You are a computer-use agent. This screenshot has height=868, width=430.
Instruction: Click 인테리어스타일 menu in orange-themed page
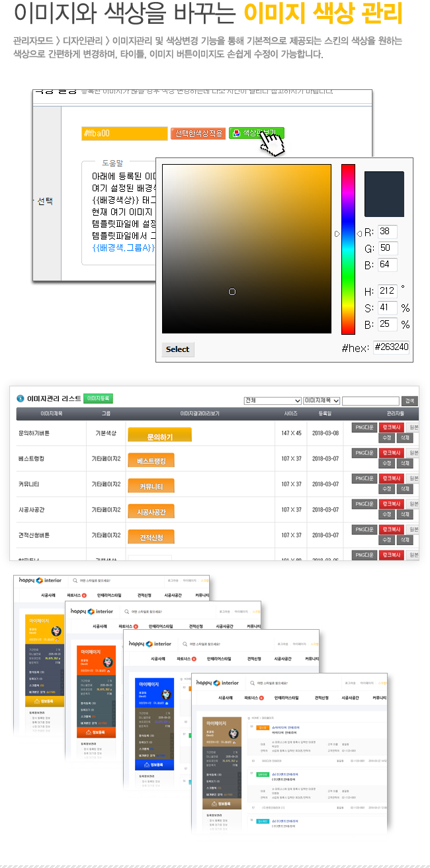pyautogui.click(x=161, y=626)
